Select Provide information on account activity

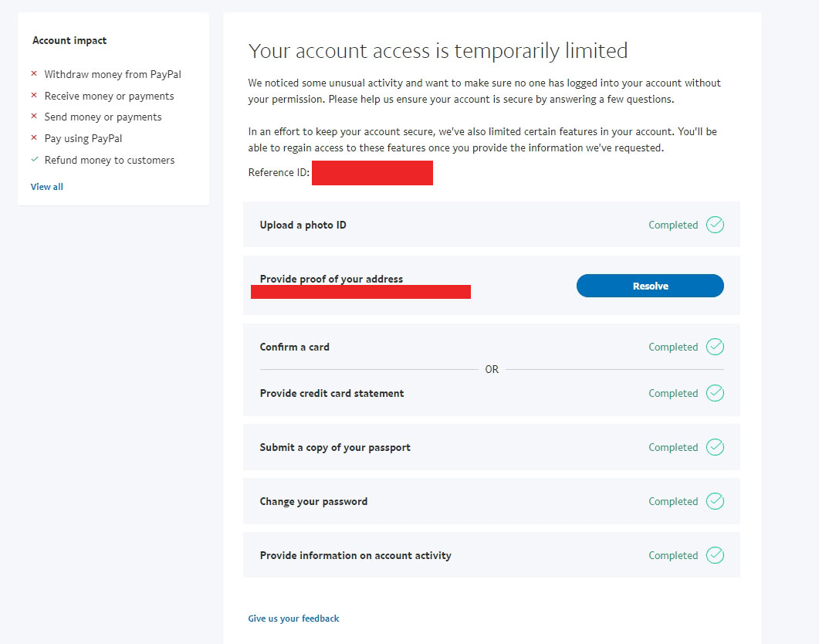point(356,555)
